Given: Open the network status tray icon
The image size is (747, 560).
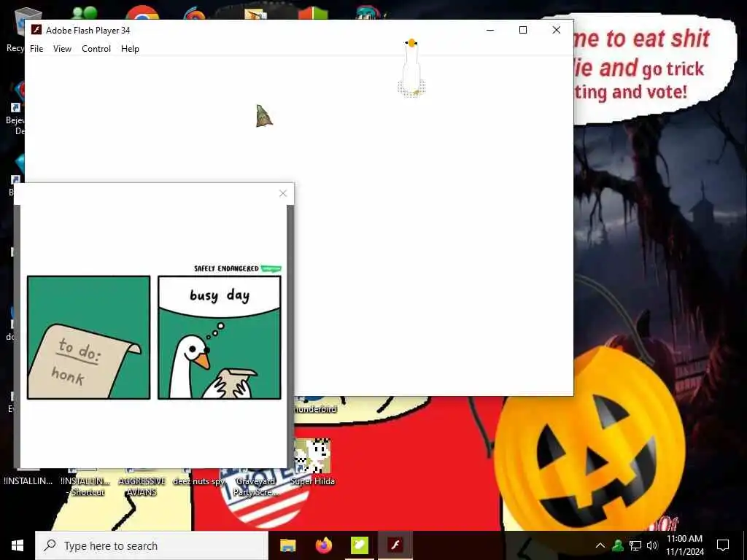Looking at the screenshot, I should tap(635, 545).
